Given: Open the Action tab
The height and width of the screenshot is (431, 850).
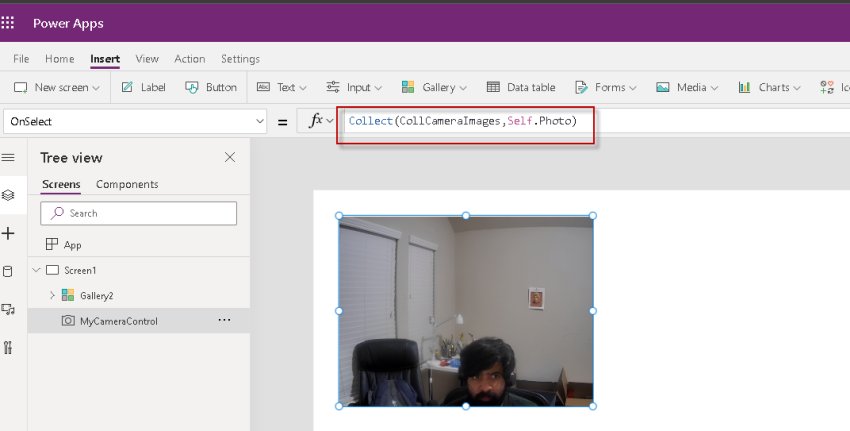Looking at the screenshot, I should tap(190, 59).
